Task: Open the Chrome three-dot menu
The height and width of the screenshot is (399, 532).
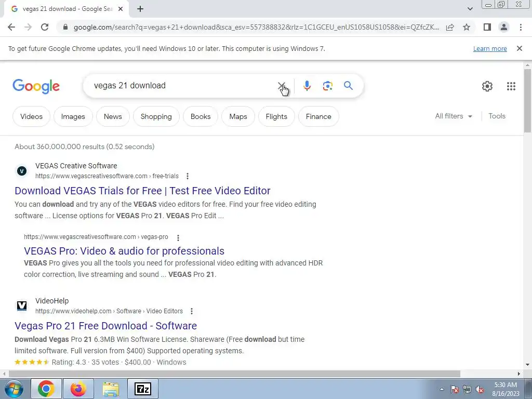Action: click(x=521, y=27)
